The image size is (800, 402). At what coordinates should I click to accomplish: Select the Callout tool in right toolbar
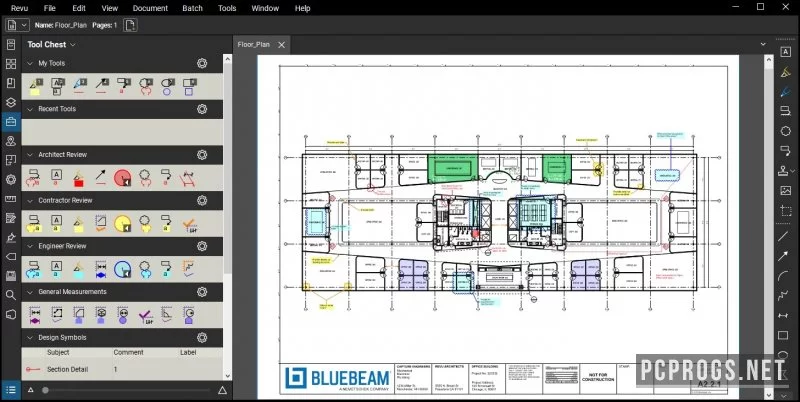[x=785, y=151]
